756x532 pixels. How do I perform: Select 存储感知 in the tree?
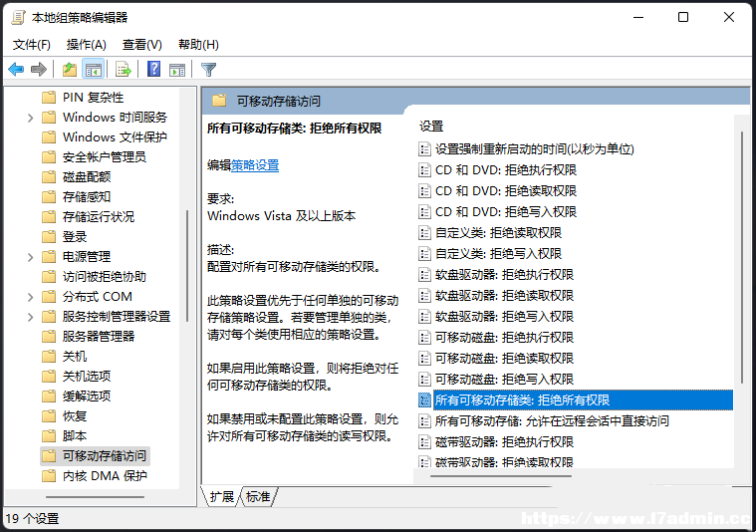[87, 197]
